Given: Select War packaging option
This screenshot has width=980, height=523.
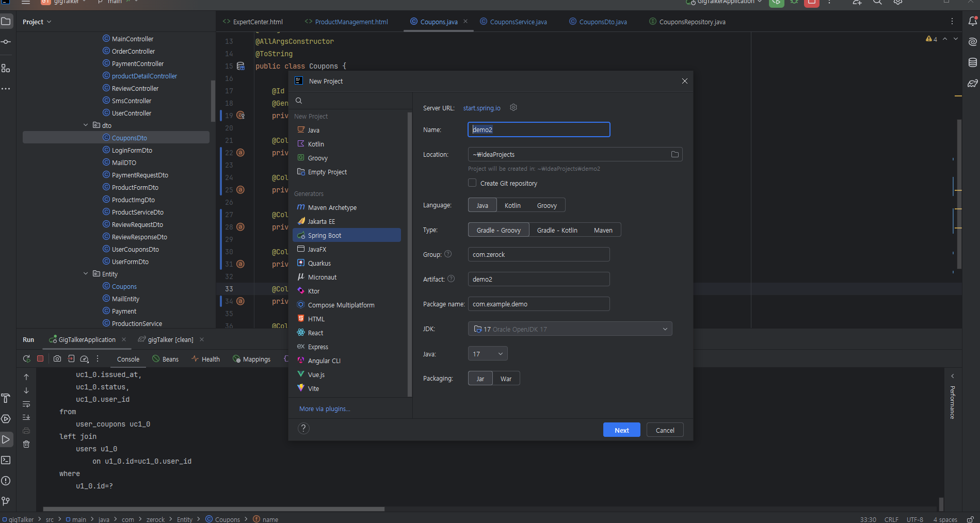Looking at the screenshot, I should [506, 379].
